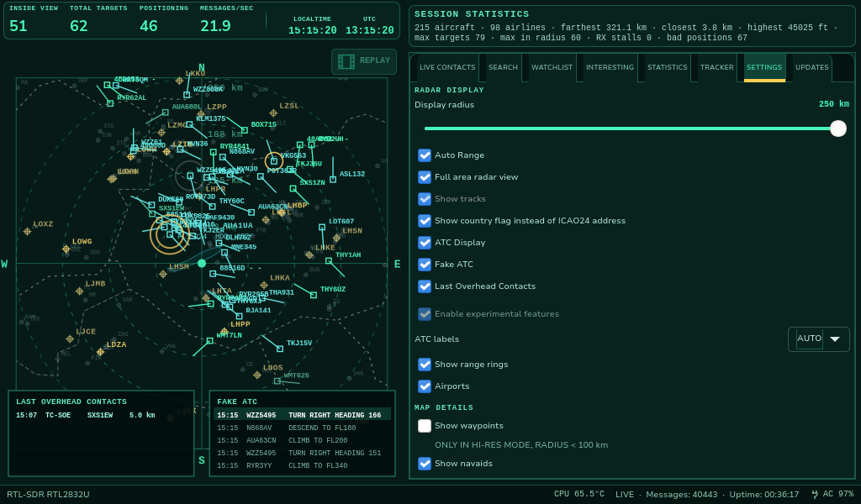Uncheck Last Overhead Contacts option
The width and height of the screenshot is (861, 504).
pyautogui.click(x=425, y=286)
